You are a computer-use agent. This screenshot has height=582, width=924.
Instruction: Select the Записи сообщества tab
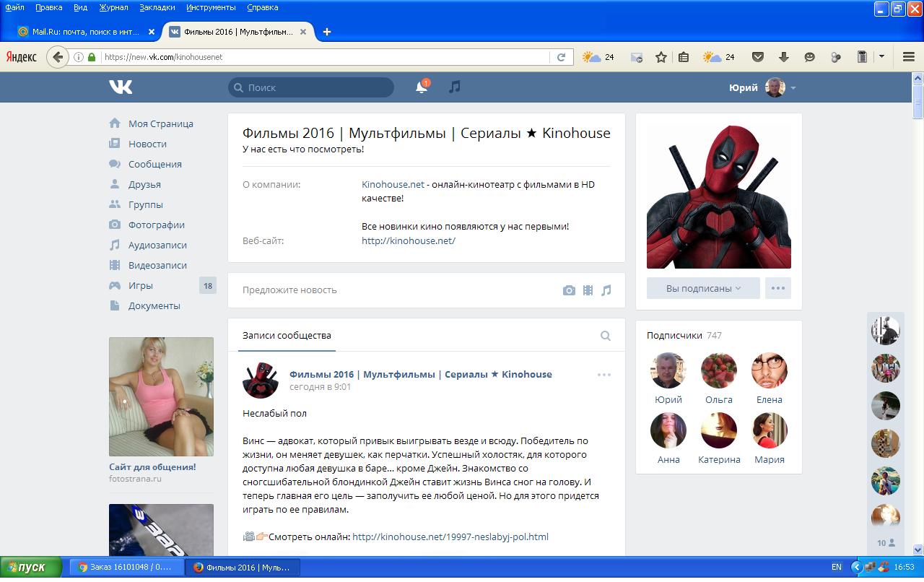pos(287,335)
